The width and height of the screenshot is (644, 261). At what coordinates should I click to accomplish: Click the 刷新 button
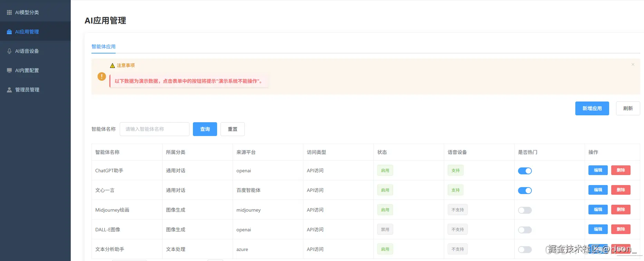tap(628, 108)
